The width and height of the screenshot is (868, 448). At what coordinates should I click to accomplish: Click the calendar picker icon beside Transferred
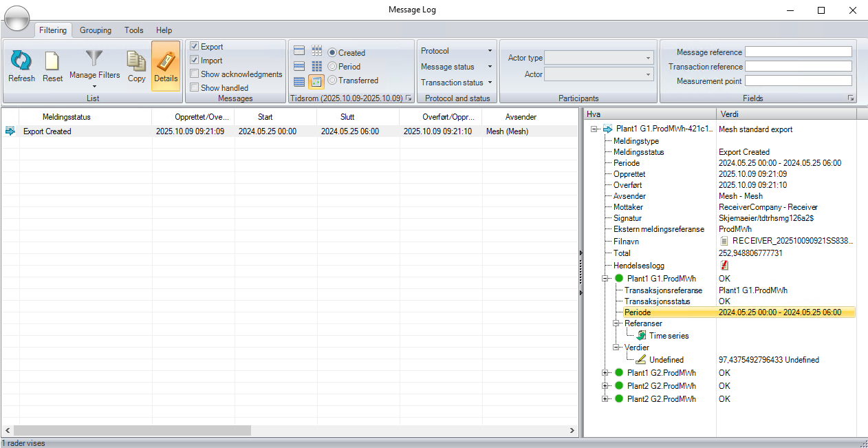point(316,81)
